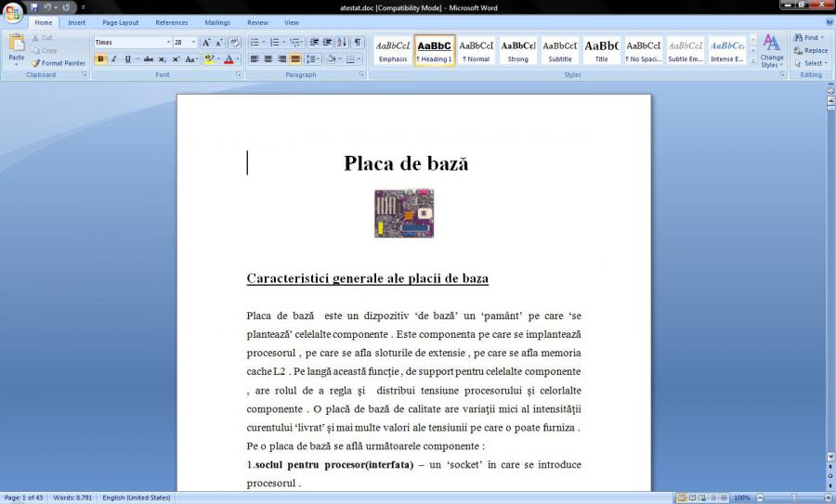Click the Change Styles icon
The height and width of the screenshot is (504, 836).
pos(772,50)
